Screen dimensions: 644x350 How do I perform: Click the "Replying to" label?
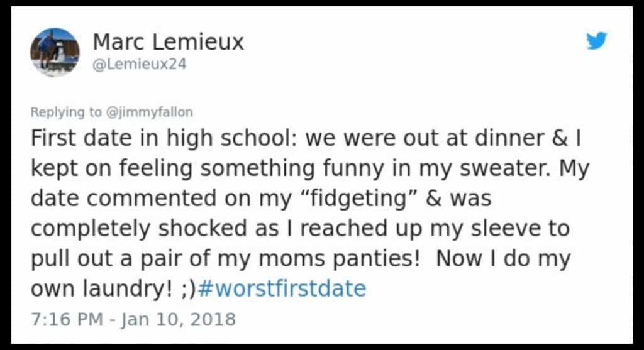pos(66,112)
